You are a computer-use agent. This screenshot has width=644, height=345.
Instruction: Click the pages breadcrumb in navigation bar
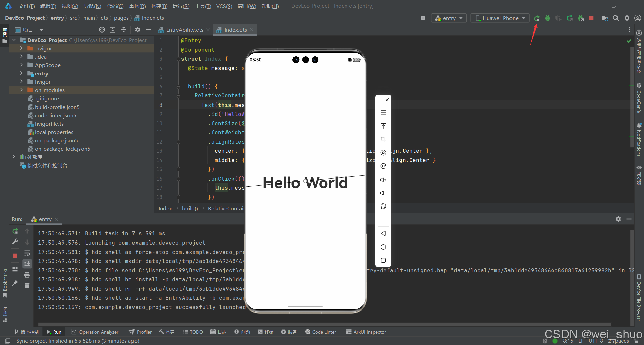click(121, 18)
